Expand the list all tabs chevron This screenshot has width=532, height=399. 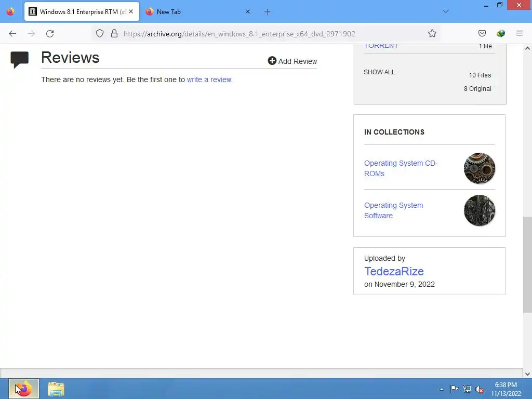coord(446,11)
